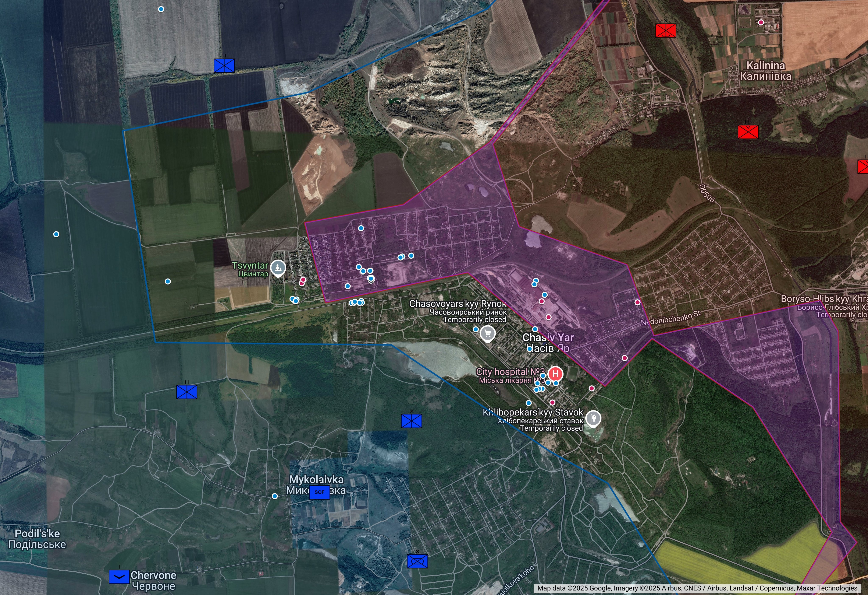The image size is (868, 595).
Task: Select the blue battalion icon north of the fields
Action: (224, 65)
